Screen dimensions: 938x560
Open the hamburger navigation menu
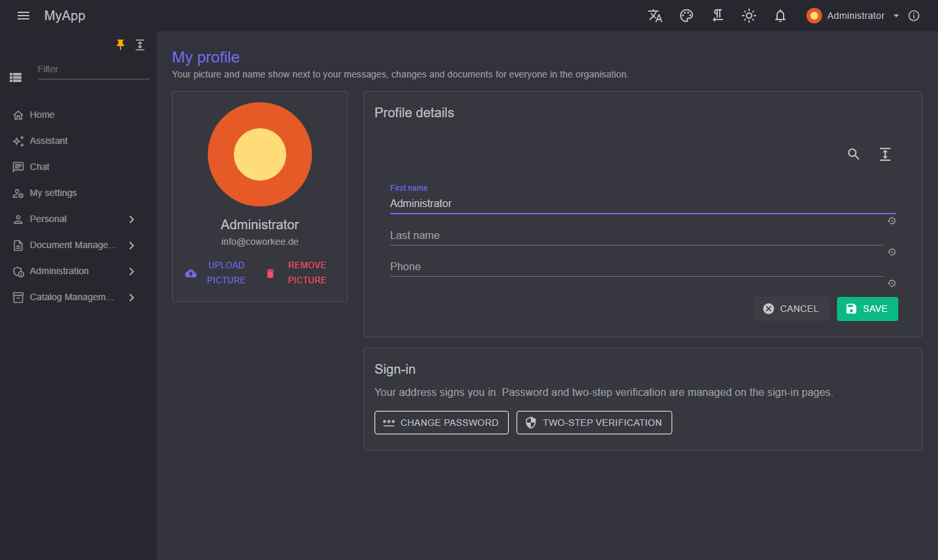(x=23, y=16)
